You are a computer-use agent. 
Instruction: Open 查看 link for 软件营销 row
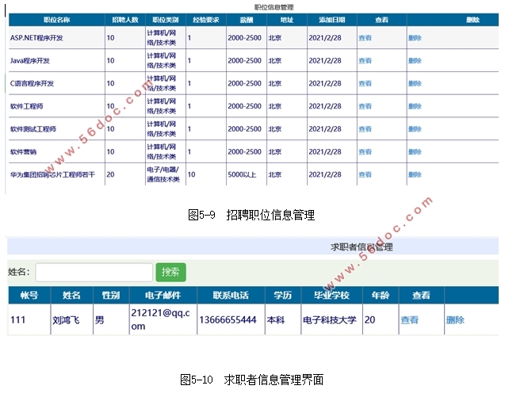[365, 152]
